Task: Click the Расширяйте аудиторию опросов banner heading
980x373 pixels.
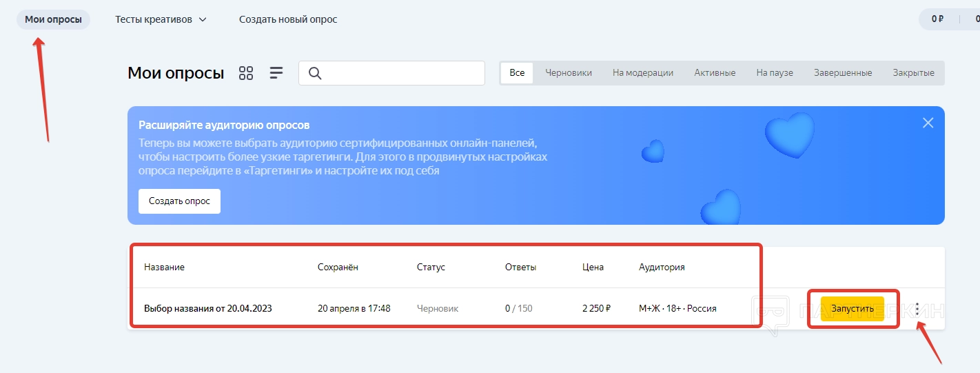Action: [224, 125]
